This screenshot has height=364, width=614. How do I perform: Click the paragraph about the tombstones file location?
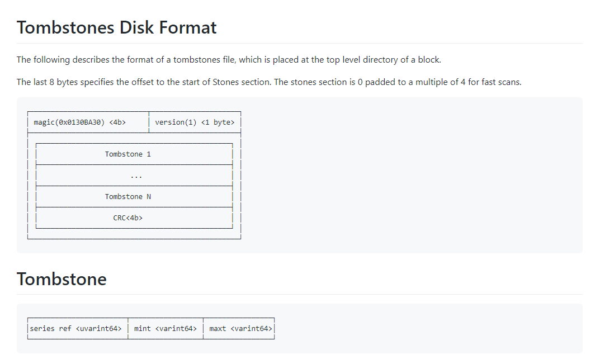pos(229,59)
